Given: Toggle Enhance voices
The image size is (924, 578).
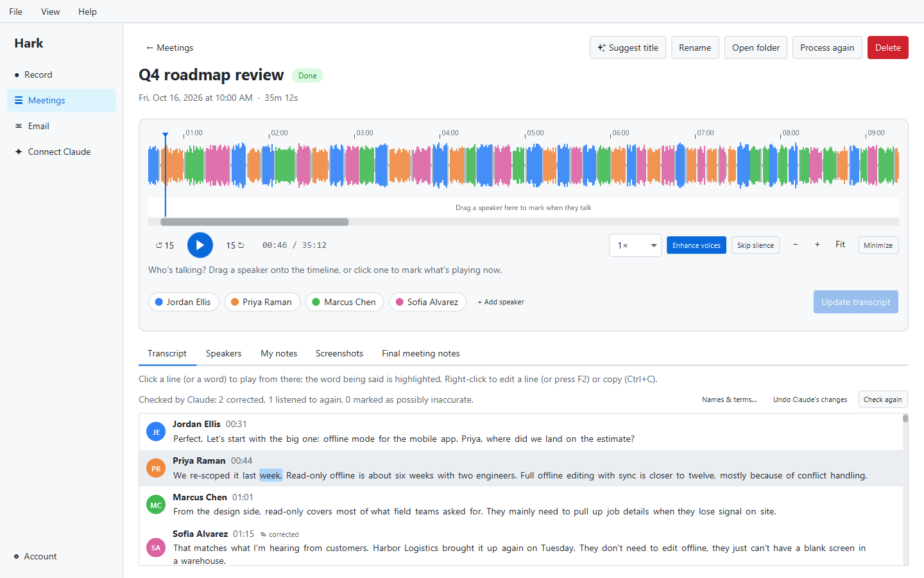Looking at the screenshot, I should point(696,245).
